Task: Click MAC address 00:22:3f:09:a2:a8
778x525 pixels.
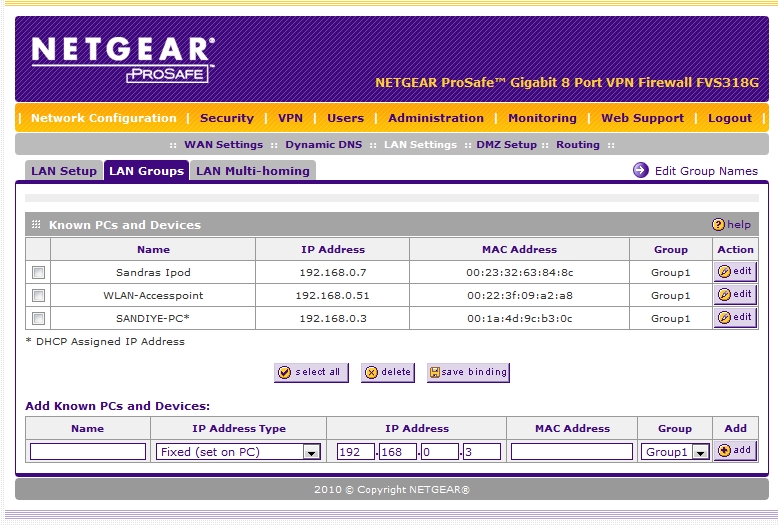Action: pyautogui.click(x=519, y=295)
